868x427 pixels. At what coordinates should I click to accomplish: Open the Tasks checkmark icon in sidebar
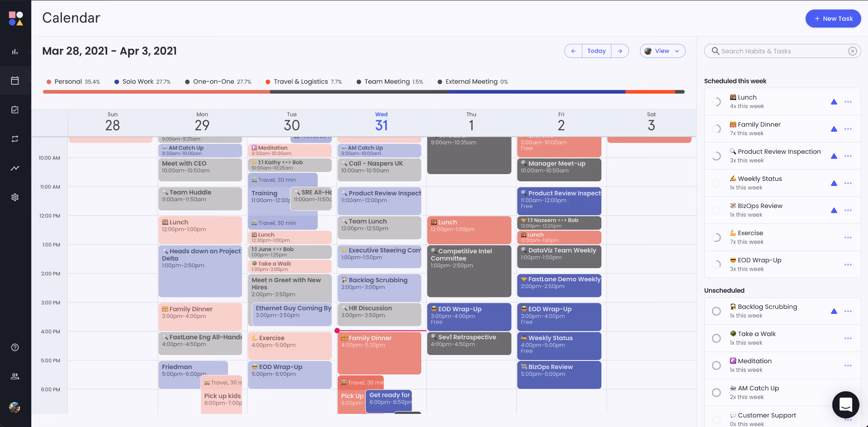coord(15,110)
